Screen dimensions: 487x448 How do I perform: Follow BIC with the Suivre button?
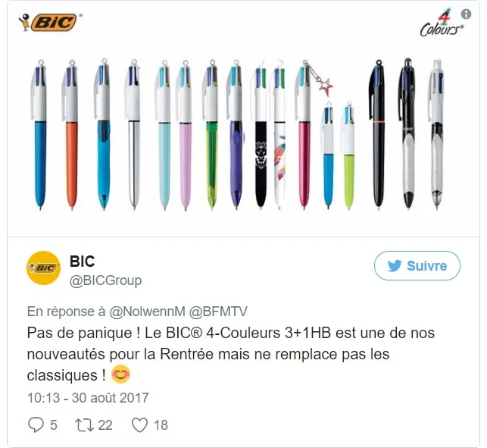pyautogui.click(x=417, y=266)
